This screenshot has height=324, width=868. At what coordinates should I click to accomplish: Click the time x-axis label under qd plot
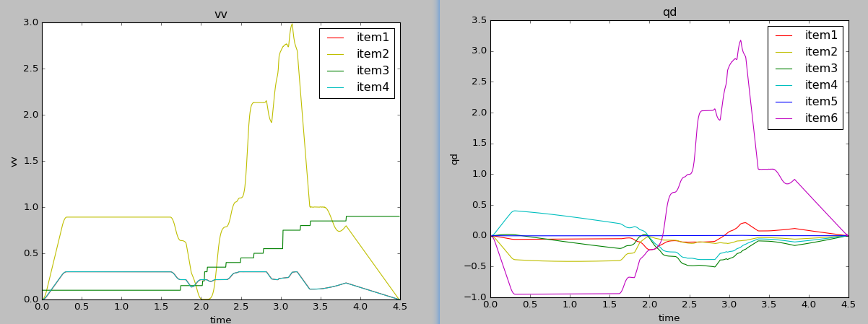[x=669, y=318]
